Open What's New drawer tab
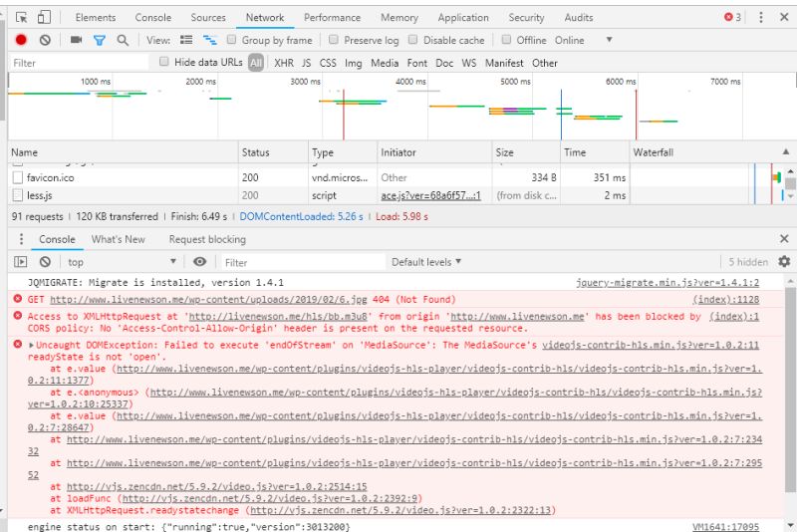Image resolution: width=797 pixels, height=532 pixels. point(118,239)
